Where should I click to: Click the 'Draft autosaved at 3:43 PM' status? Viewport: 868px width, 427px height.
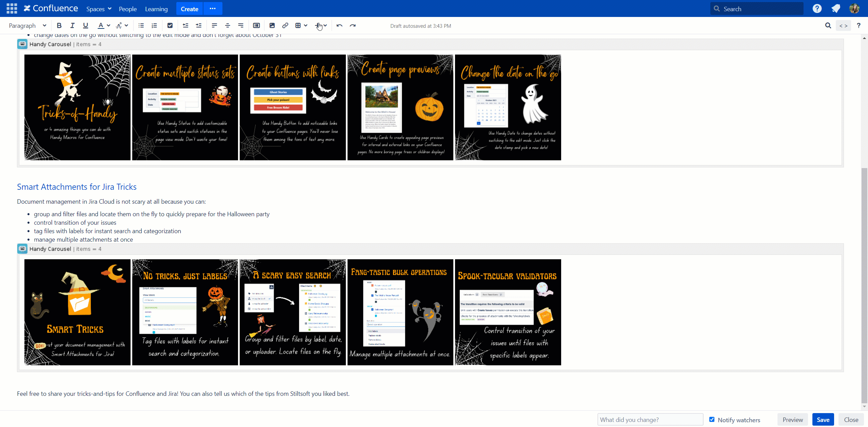[420, 26]
